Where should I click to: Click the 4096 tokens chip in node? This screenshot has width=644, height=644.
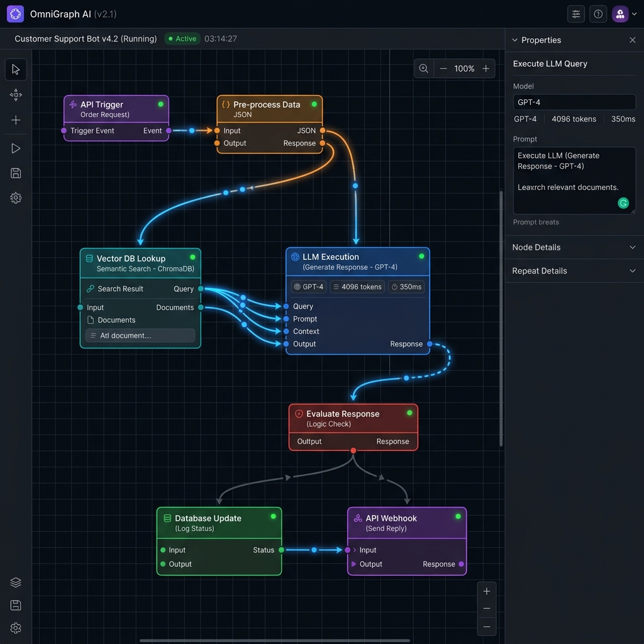(357, 287)
